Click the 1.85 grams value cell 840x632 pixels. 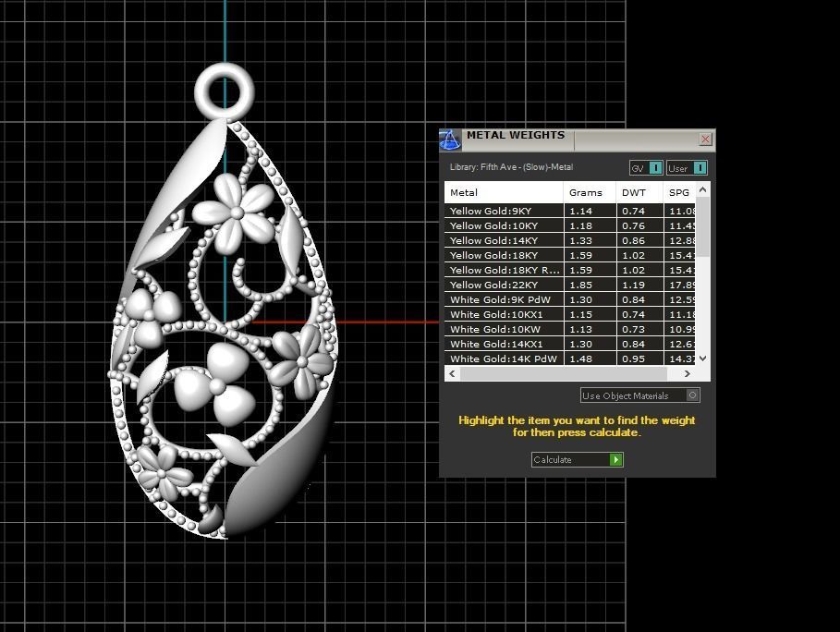[x=590, y=285]
